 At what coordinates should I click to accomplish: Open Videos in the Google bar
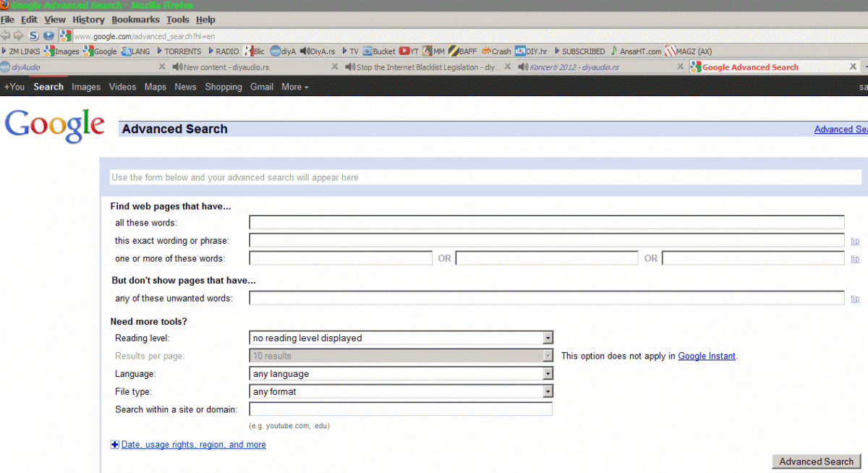(122, 87)
